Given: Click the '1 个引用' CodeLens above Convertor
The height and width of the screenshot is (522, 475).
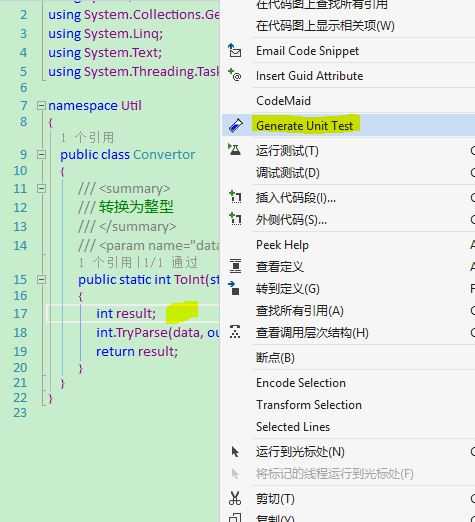Looking at the screenshot, I should (87, 137).
